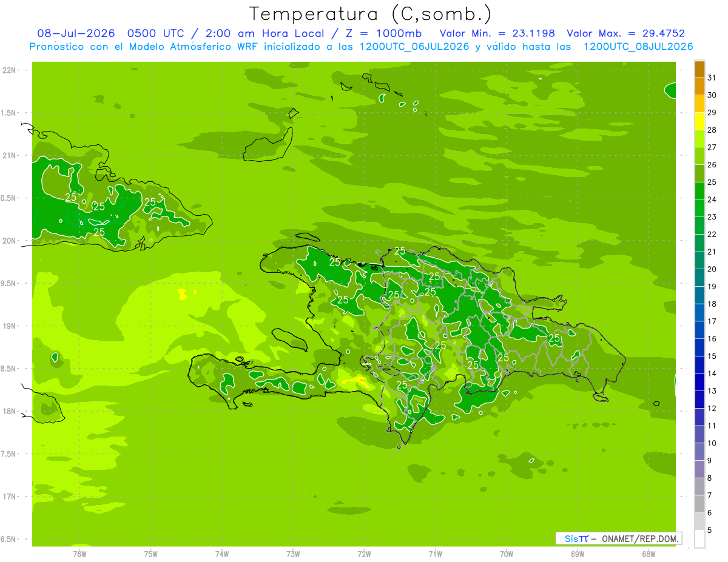Click the "20N" latitude axis label

(9, 241)
